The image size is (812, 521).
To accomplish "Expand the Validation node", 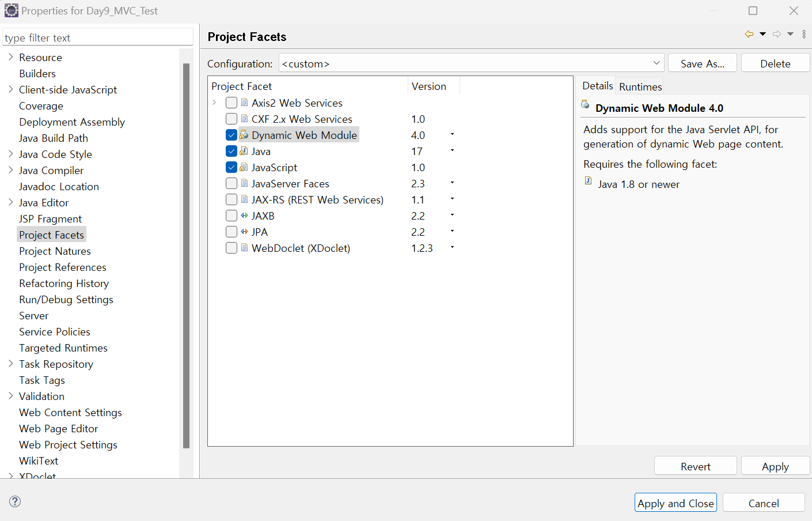I will coord(10,396).
